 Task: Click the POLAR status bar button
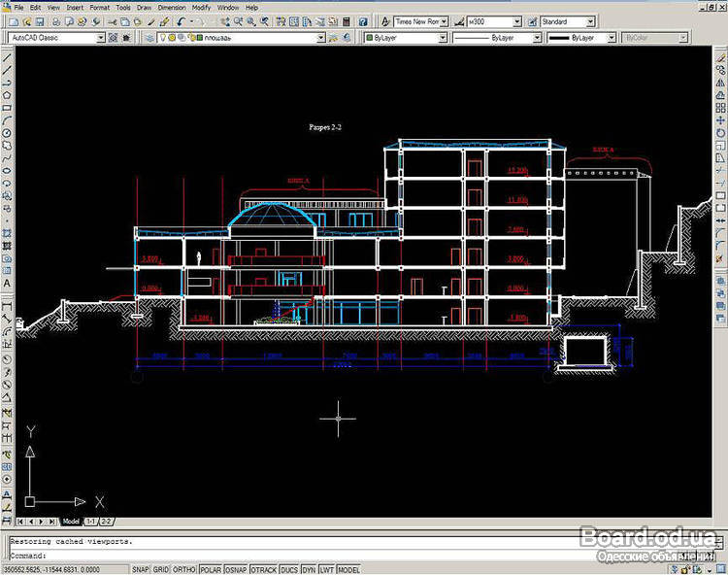[212, 569]
